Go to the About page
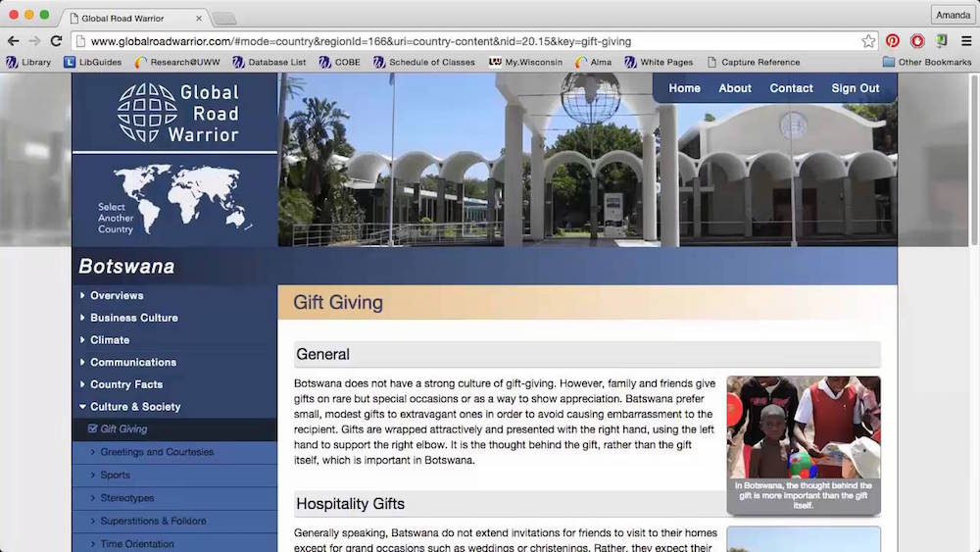 pyautogui.click(x=735, y=88)
